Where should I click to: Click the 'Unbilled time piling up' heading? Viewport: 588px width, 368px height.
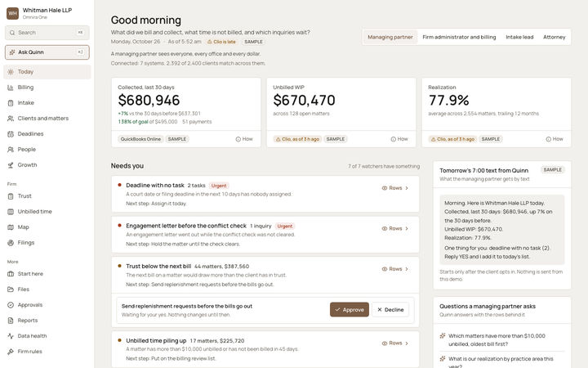(x=156, y=341)
